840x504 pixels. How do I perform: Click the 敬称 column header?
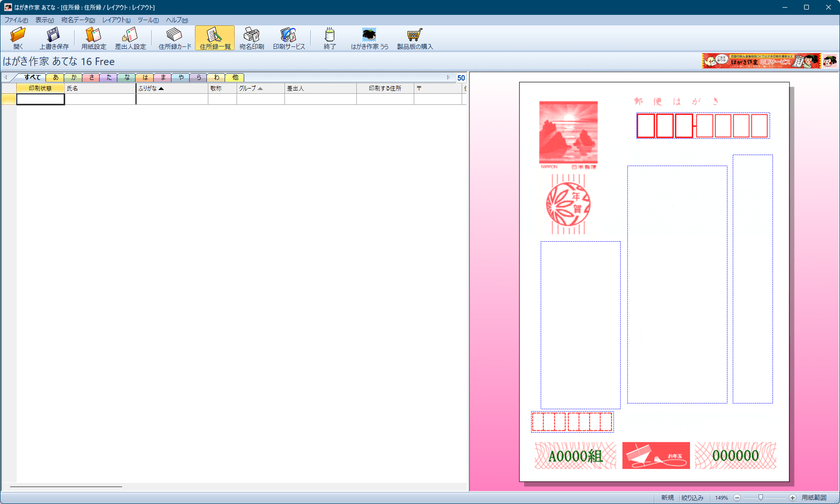(222, 89)
